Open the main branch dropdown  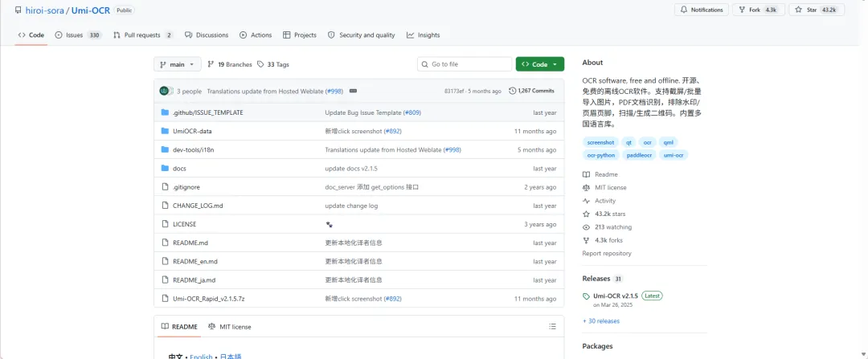pyautogui.click(x=177, y=64)
